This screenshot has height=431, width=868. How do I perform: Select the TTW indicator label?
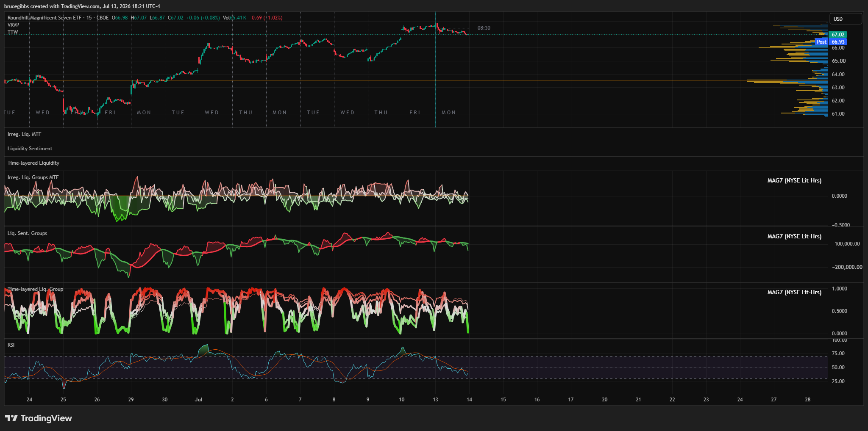coord(13,32)
